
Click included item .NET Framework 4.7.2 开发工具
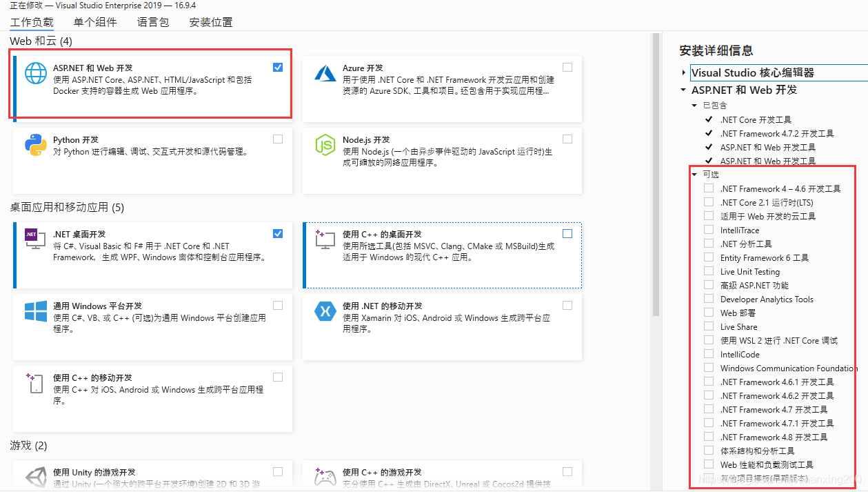pyautogui.click(x=777, y=133)
